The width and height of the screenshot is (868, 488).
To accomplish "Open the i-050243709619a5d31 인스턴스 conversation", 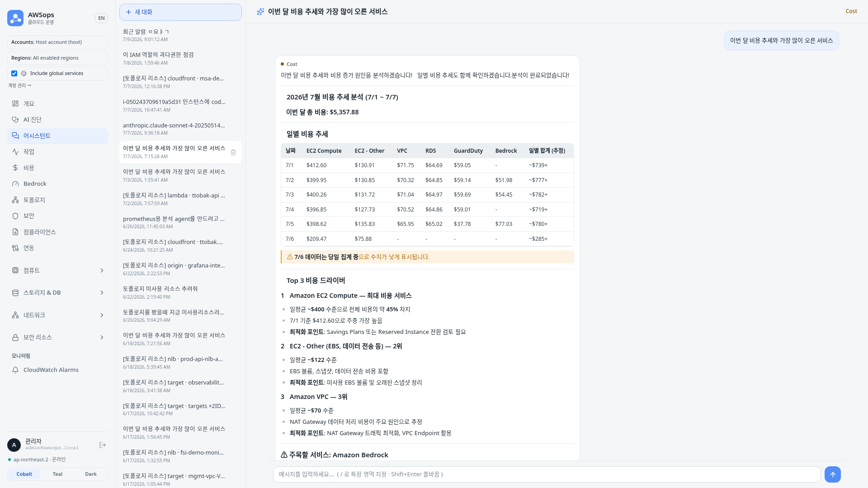I will pos(180,106).
